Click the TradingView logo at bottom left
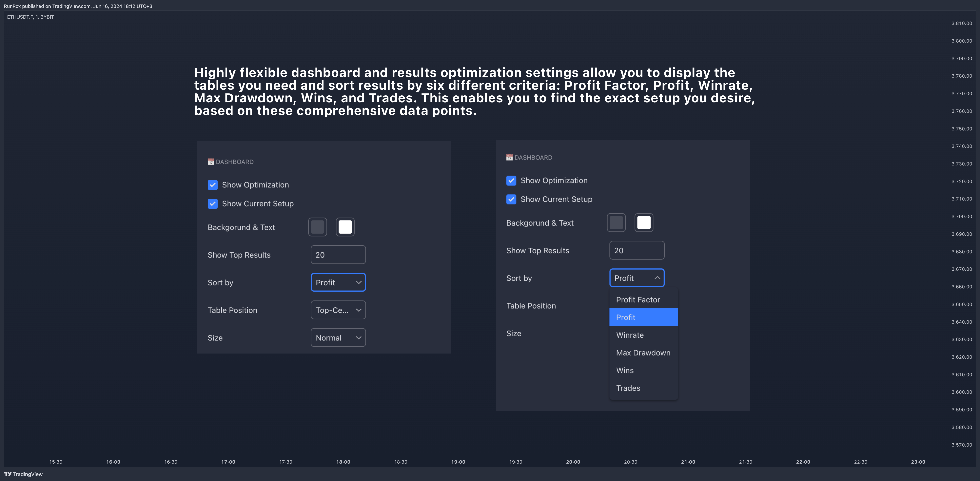This screenshot has width=980, height=481. click(8, 474)
